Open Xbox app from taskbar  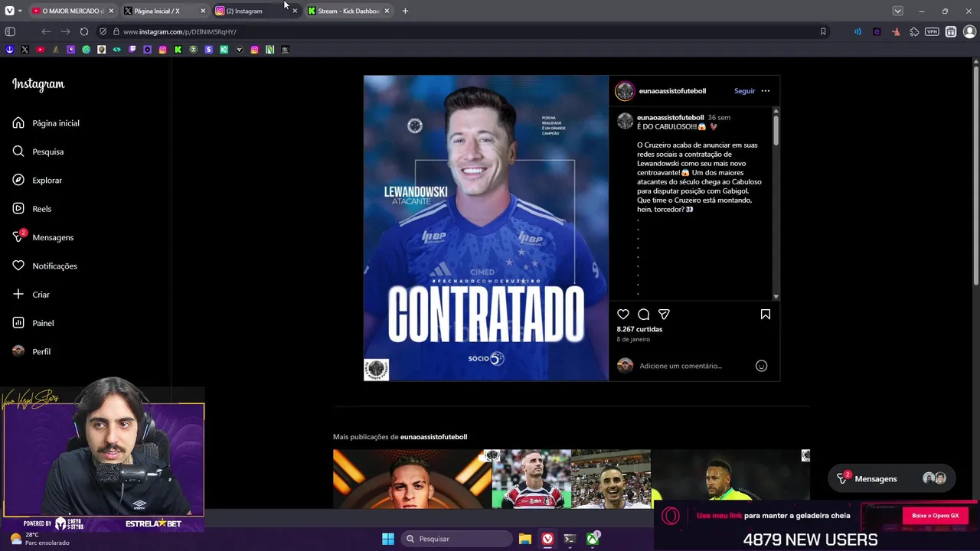pyautogui.click(x=593, y=539)
